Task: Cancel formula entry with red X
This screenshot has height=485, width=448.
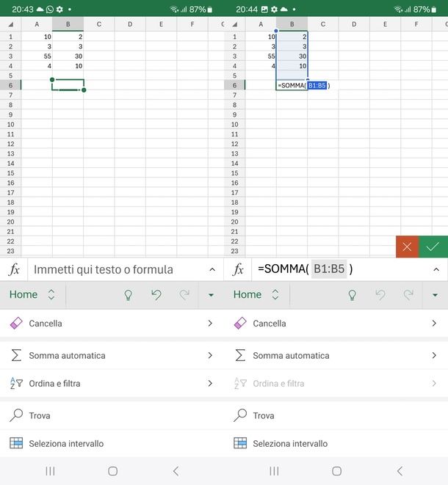Action: (407, 247)
